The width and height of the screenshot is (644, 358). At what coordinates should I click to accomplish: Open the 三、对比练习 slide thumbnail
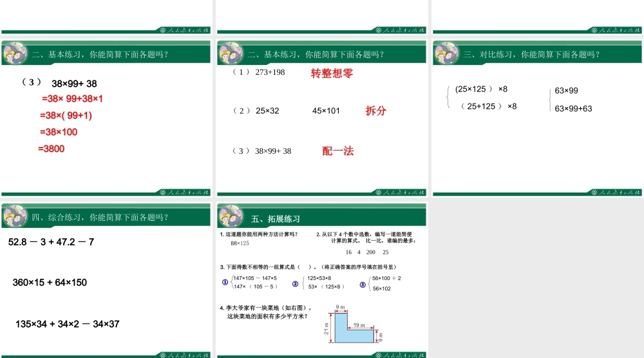tap(537, 118)
